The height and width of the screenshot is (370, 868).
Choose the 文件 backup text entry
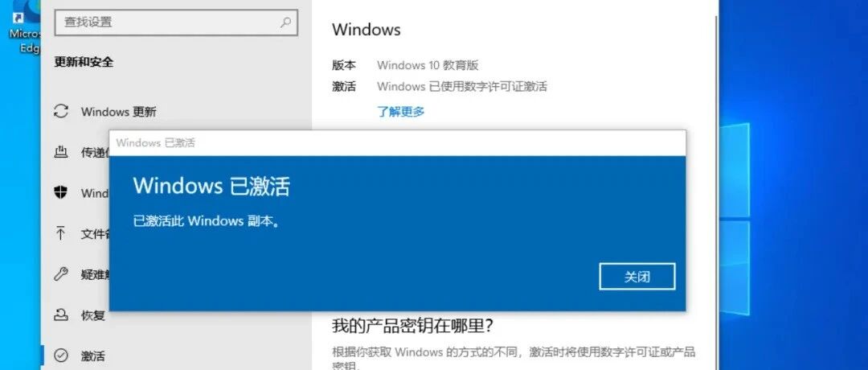coord(95,234)
